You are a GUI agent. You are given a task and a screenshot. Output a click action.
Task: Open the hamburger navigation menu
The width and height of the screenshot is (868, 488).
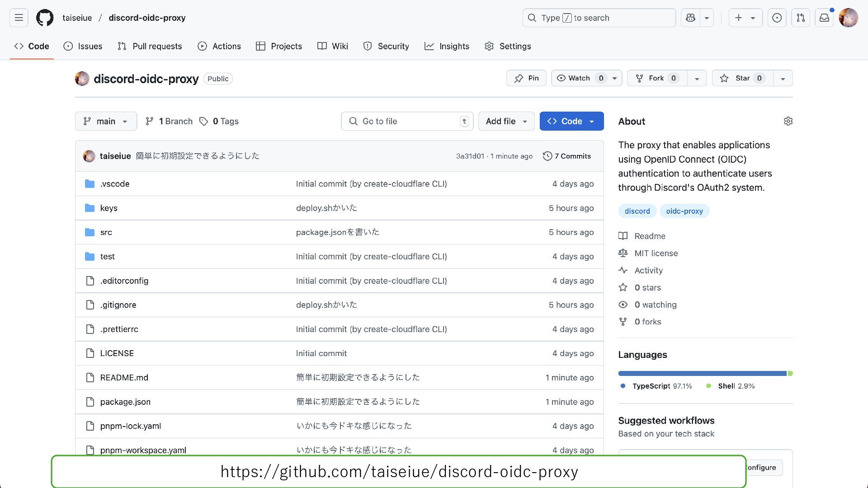pyautogui.click(x=19, y=18)
